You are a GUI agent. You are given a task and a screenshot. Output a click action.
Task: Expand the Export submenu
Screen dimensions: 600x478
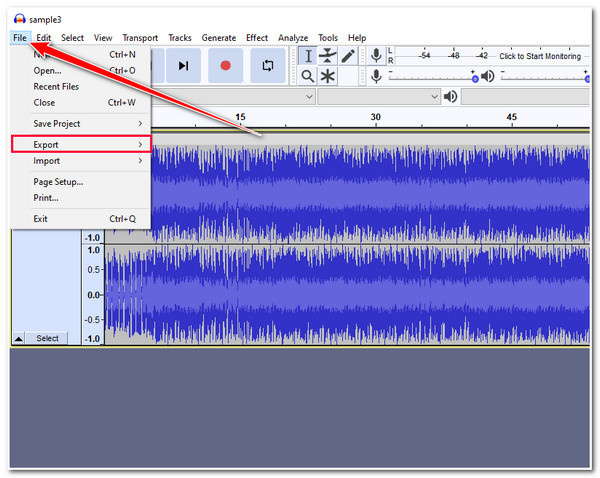pos(81,144)
